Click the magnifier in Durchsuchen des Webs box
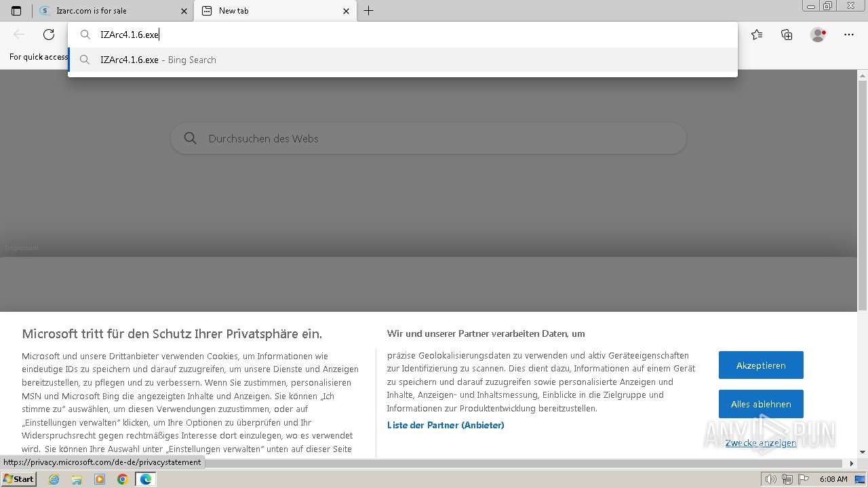Viewport: 868px width, 488px height. pyautogui.click(x=191, y=138)
